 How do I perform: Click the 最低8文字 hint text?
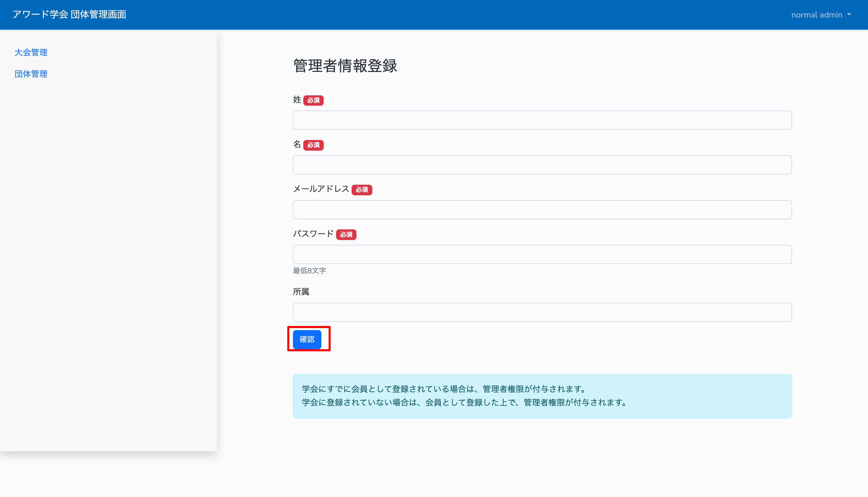click(309, 271)
